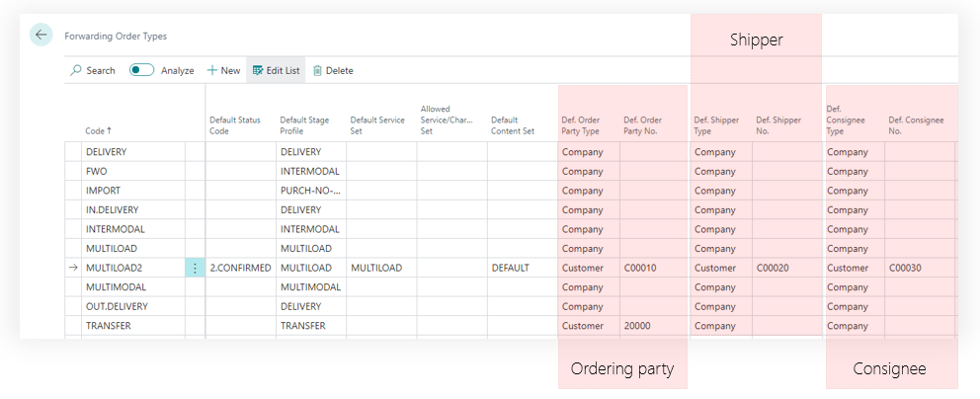Delete the selected row
This screenshot has height=399, width=980.
click(333, 70)
